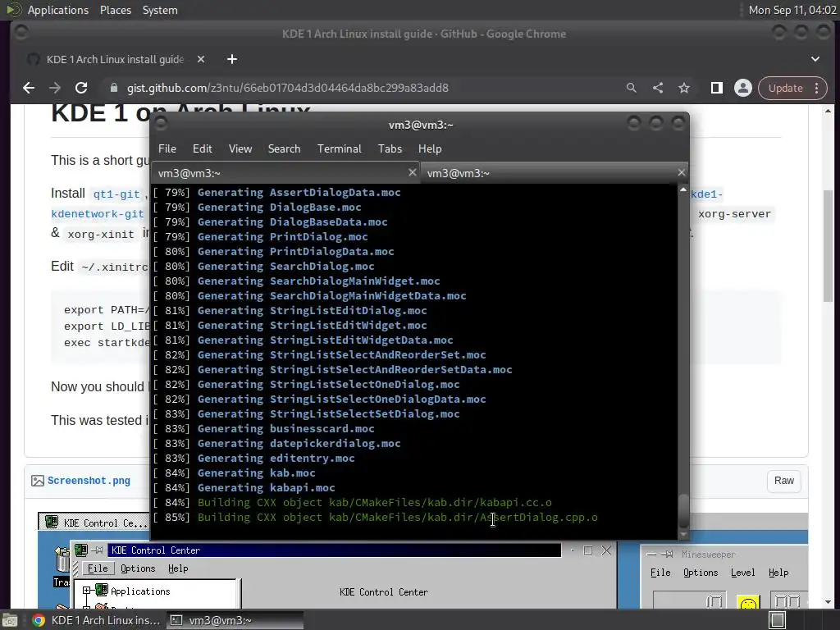The height and width of the screenshot is (630, 840).
Task: View site information lock icon
Action: [x=113, y=88]
